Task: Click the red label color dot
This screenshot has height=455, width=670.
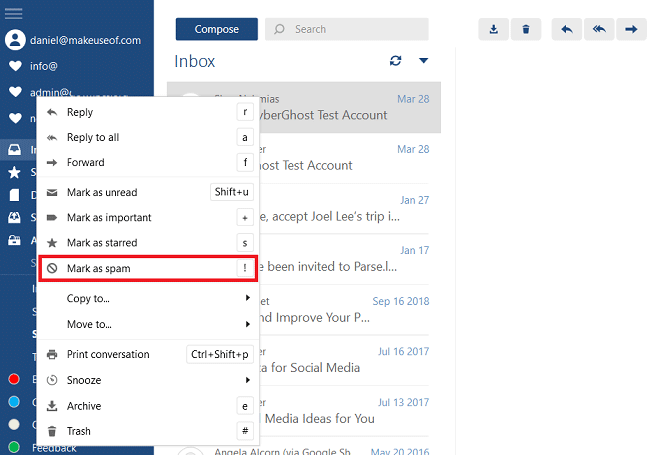Action: (14, 379)
